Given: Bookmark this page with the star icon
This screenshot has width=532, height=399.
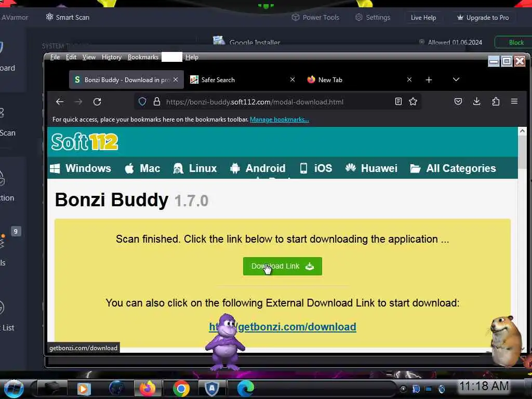Looking at the screenshot, I should (x=413, y=101).
